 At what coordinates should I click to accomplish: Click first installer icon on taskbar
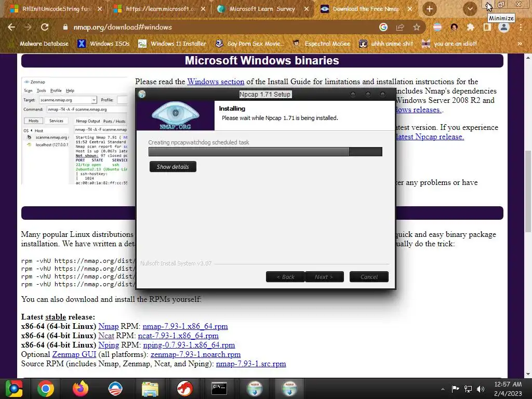255,389
